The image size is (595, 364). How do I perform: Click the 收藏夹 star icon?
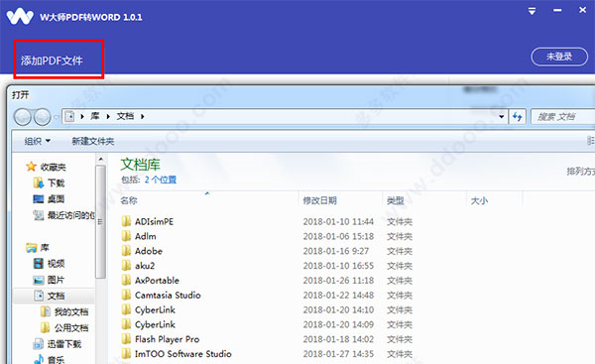coord(31,167)
